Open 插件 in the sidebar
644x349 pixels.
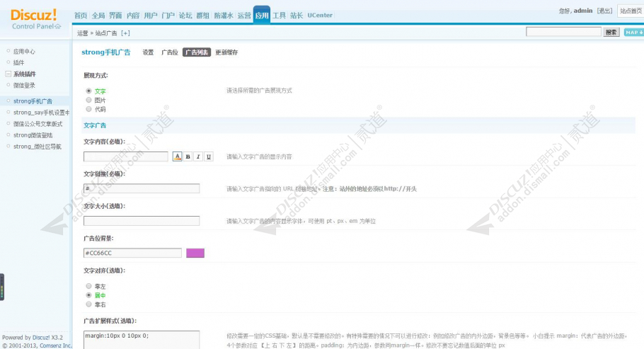(x=18, y=62)
